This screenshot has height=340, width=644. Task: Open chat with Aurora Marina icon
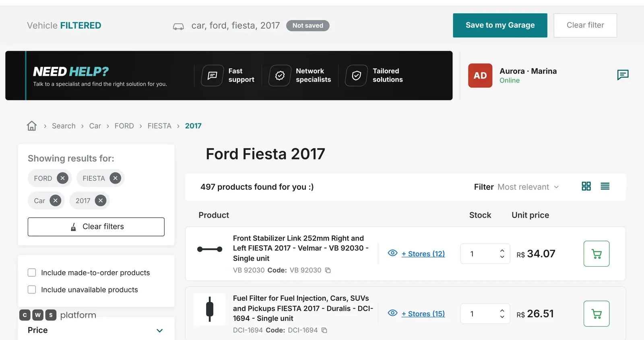(x=623, y=75)
